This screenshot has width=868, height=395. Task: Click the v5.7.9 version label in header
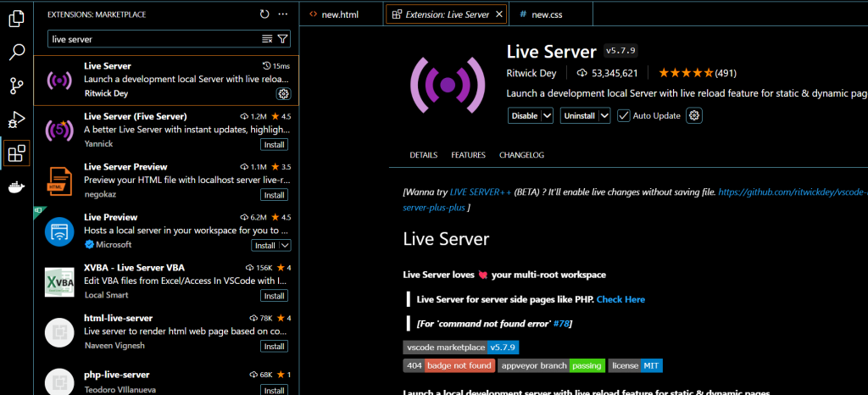coord(621,51)
